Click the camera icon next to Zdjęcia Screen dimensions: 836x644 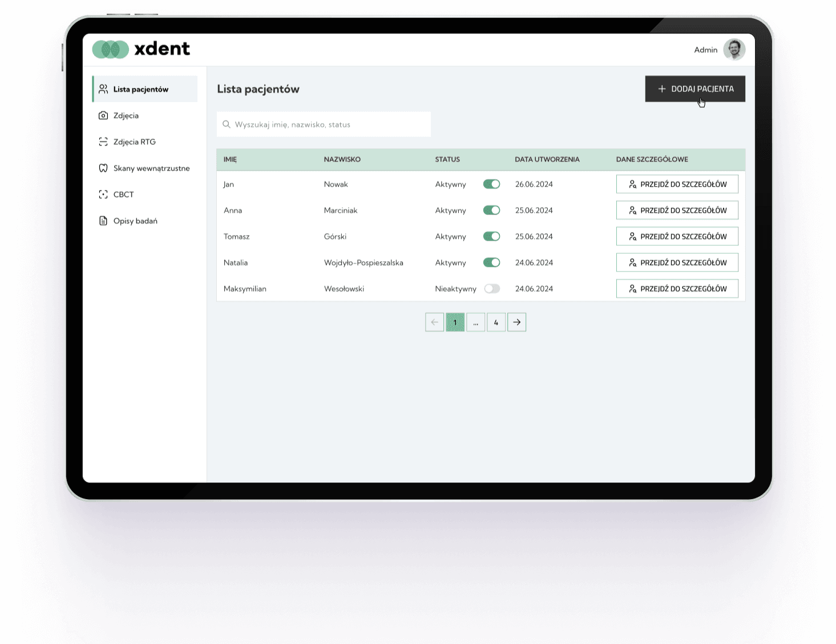[103, 115]
